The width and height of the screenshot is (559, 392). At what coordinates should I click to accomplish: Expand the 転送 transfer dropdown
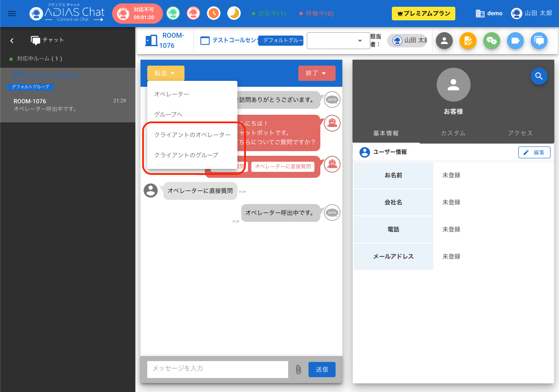click(165, 73)
